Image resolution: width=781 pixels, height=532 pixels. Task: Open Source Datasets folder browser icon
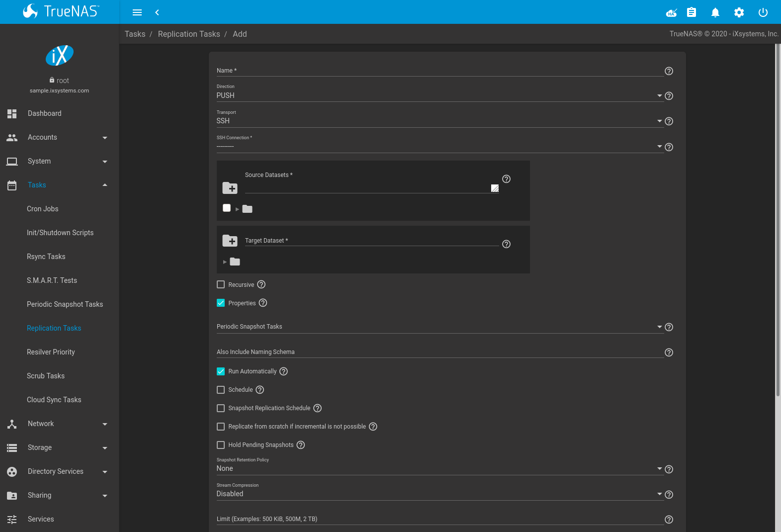pyautogui.click(x=230, y=188)
